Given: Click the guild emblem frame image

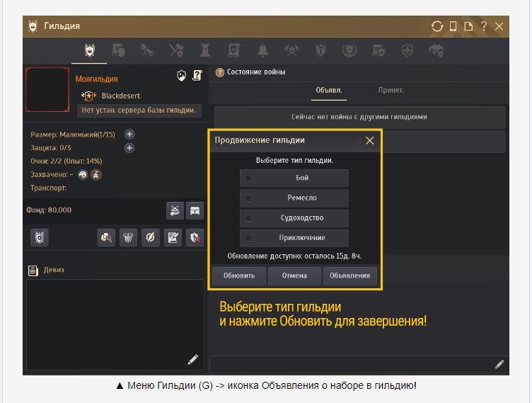Looking at the screenshot, I should pyautogui.click(x=47, y=89).
